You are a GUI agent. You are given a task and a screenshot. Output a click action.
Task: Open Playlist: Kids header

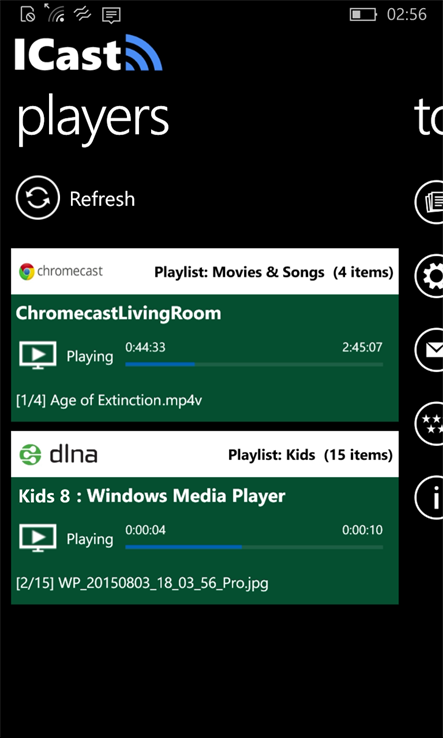click(310, 455)
